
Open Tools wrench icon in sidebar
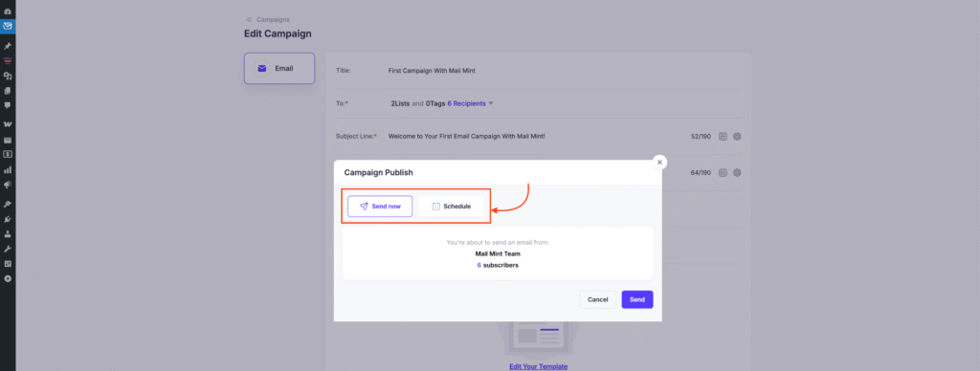pyautogui.click(x=8, y=250)
